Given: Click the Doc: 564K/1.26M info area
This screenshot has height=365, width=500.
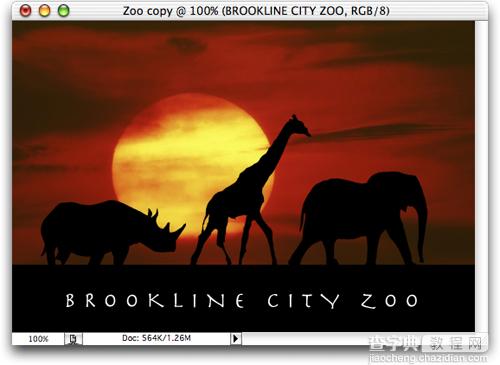Looking at the screenshot, I should click(x=156, y=338).
